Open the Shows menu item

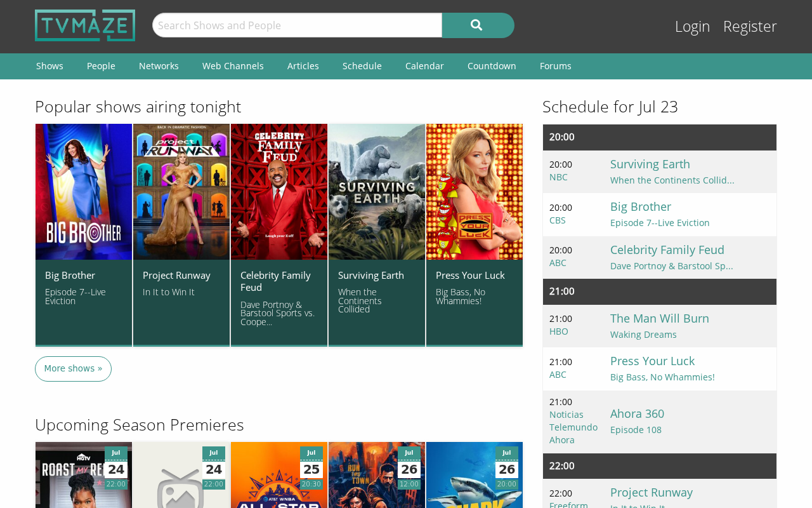coord(49,66)
